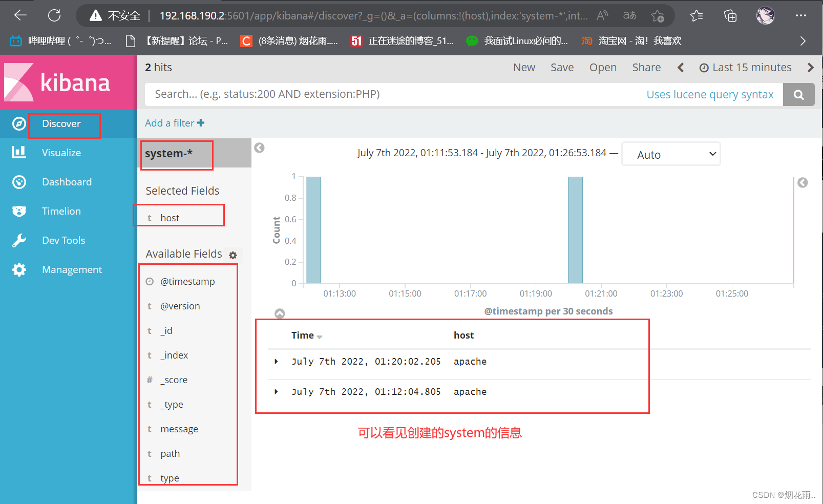Select the path field

point(170,453)
